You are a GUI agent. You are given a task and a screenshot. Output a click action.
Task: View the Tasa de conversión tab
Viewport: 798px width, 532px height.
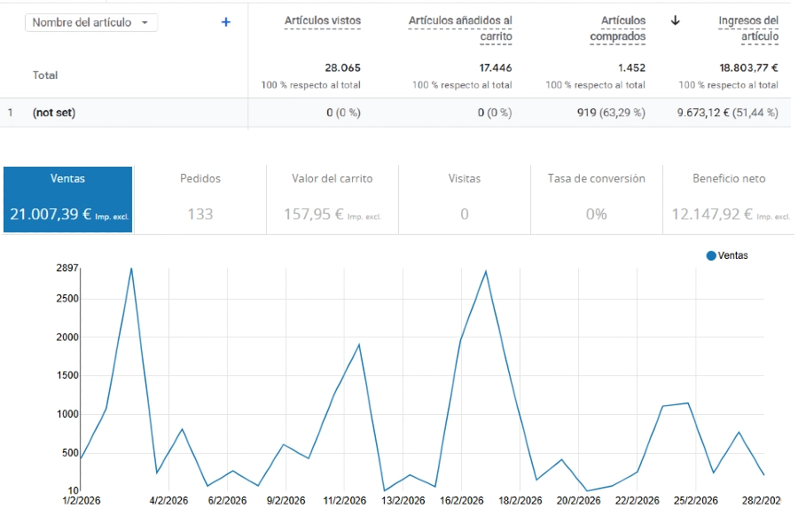point(596,197)
